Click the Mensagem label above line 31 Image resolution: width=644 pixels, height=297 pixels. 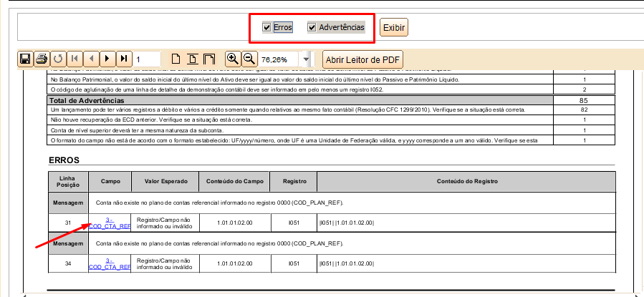tap(68, 203)
